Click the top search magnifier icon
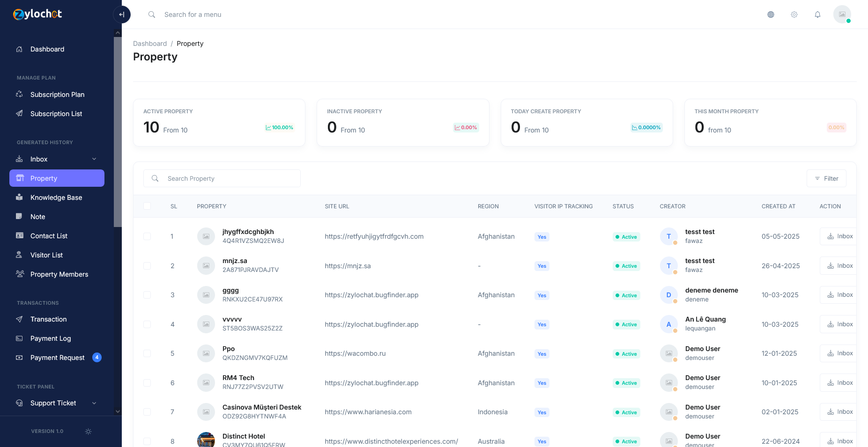 (x=152, y=15)
